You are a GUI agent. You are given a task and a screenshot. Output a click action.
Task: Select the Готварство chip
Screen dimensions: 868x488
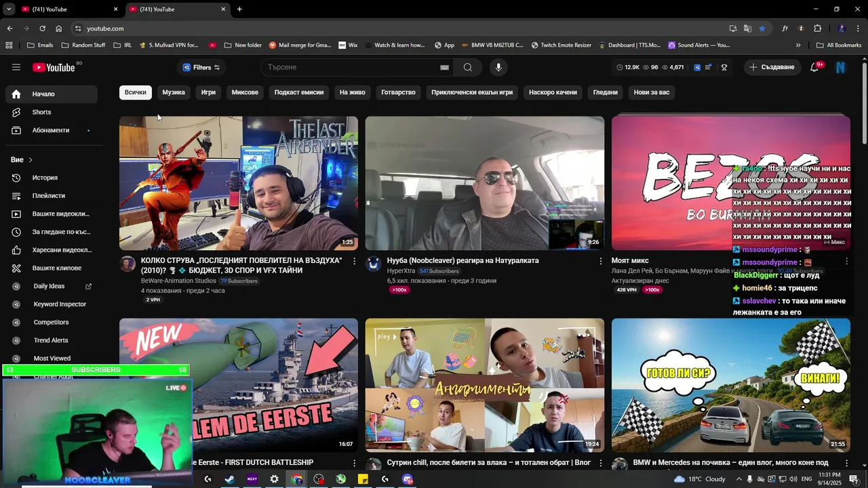pos(398,92)
